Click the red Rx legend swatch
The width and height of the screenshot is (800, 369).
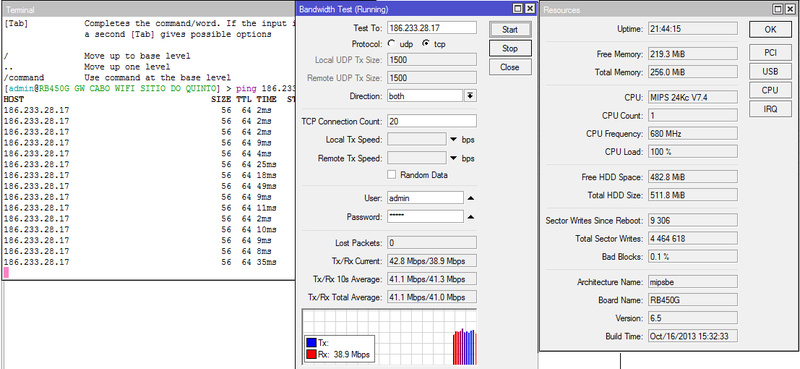[311, 354]
